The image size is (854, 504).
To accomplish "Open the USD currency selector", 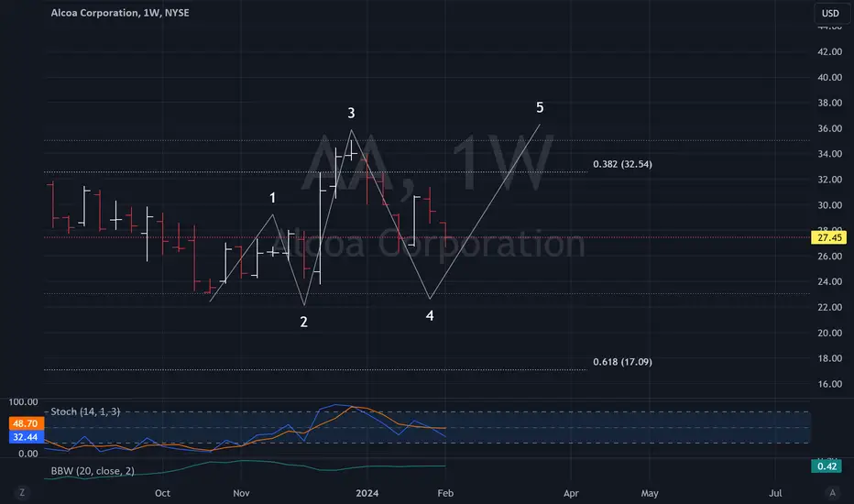I will click(x=830, y=13).
